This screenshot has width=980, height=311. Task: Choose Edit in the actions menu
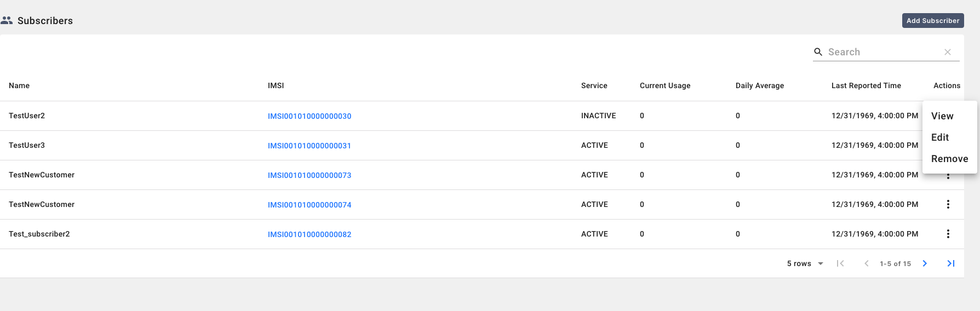940,137
